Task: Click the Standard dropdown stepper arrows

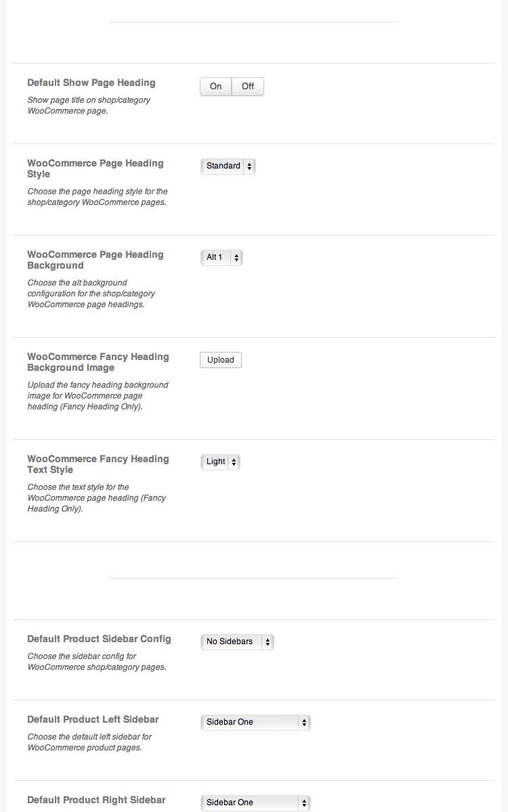Action: click(x=249, y=166)
